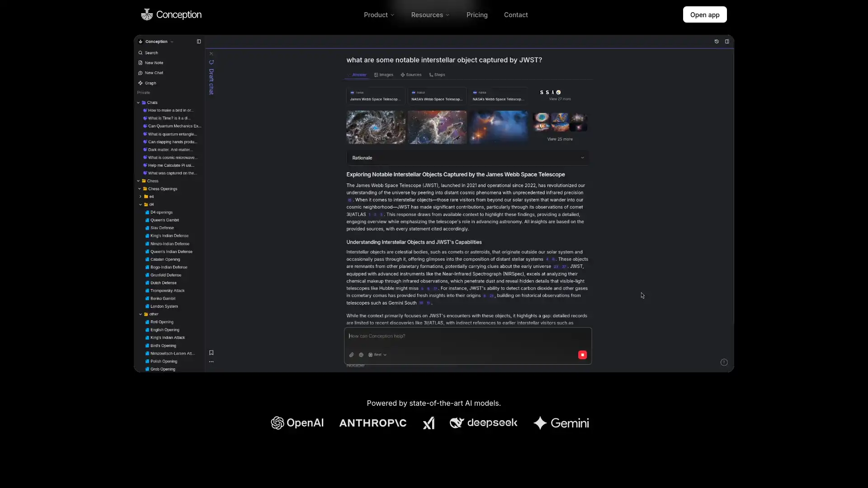Collapse the Chess Openings folder
The height and width of the screenshot is (488, 868).
pos(140,189)
